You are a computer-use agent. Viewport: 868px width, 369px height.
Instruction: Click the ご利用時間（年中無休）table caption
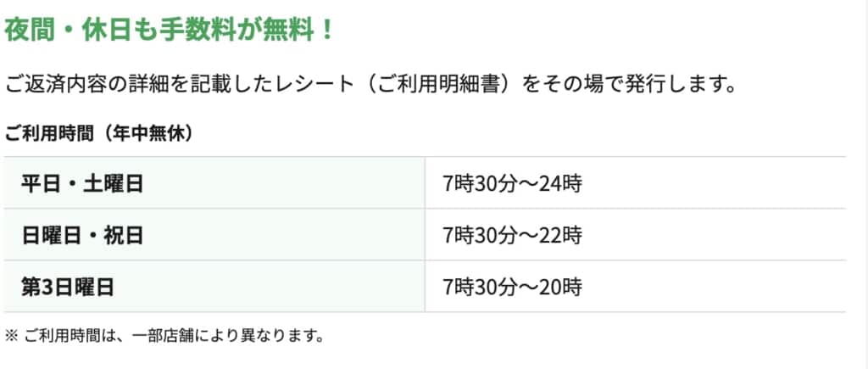[x=101, y=133]
